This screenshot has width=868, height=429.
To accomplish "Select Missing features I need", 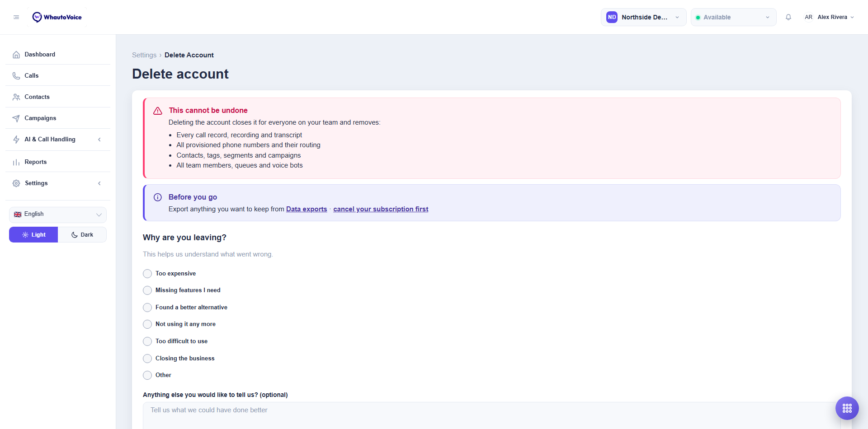I will (147, 290).
